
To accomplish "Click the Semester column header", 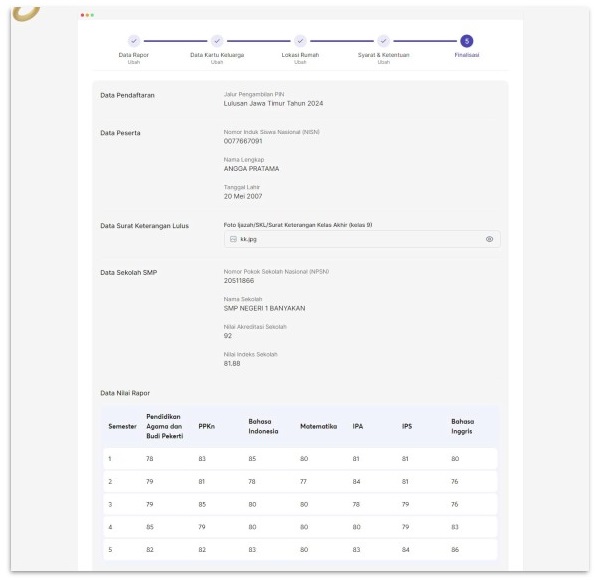I will coord(122,426).
